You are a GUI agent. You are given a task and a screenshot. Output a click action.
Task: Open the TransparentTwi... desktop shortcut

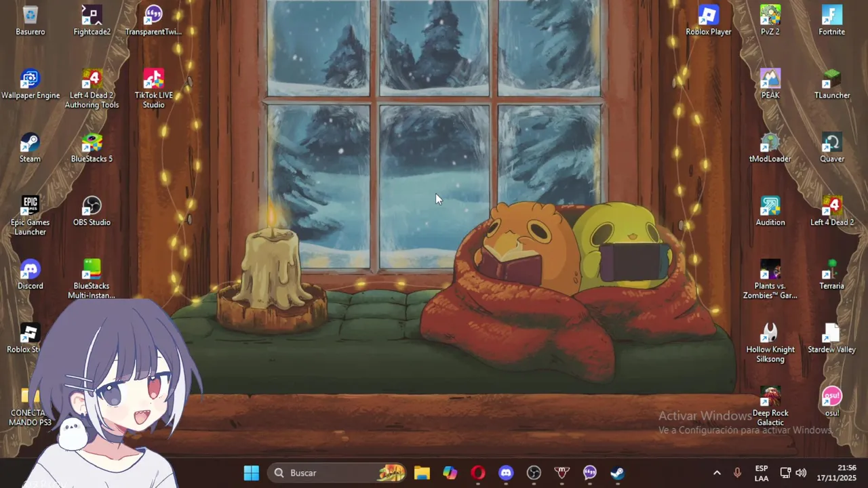point(153,20)
